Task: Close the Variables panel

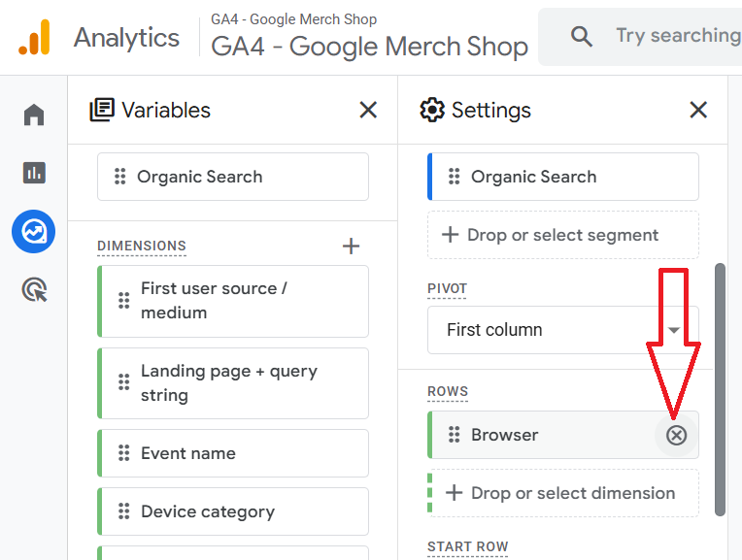Action: pos(368,110)
